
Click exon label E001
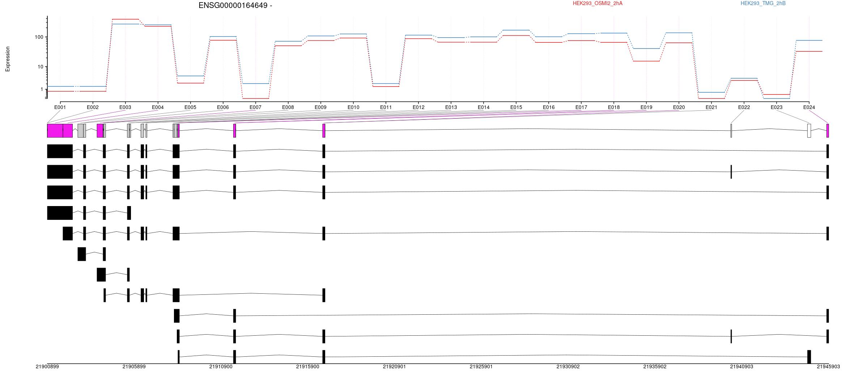click(x=60, y=107)
